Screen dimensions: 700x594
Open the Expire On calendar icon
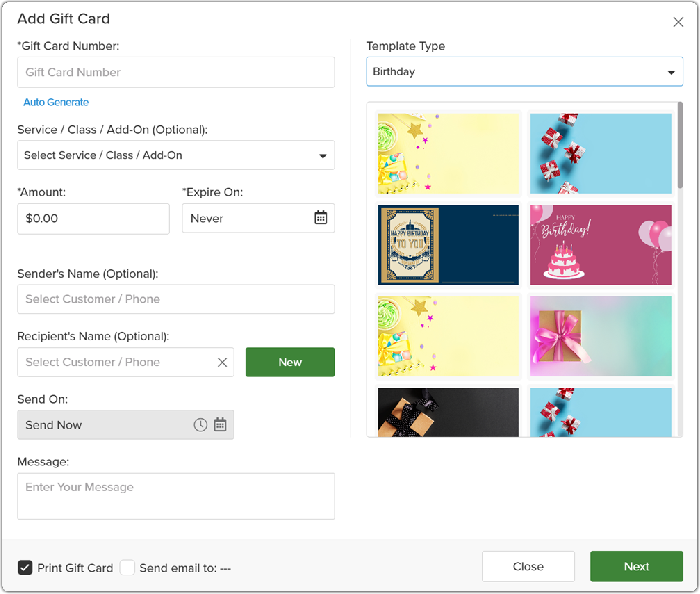click(320, 218)
